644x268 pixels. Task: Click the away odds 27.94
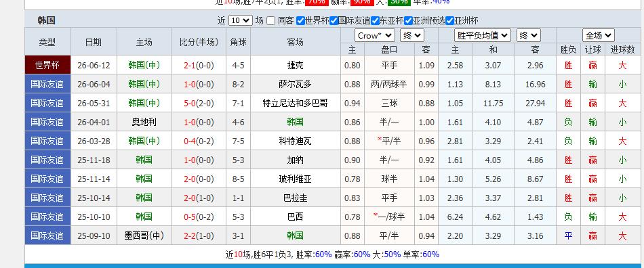[535, 104]
